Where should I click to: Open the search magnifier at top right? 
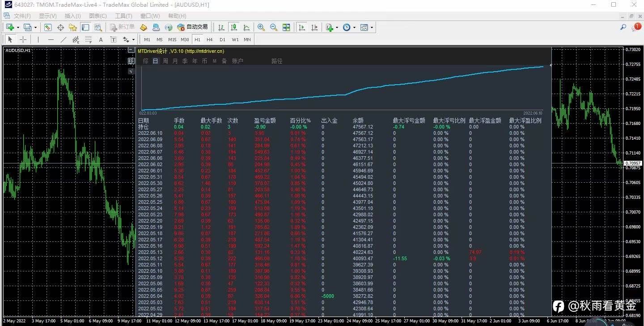click(x=623, y=27)
